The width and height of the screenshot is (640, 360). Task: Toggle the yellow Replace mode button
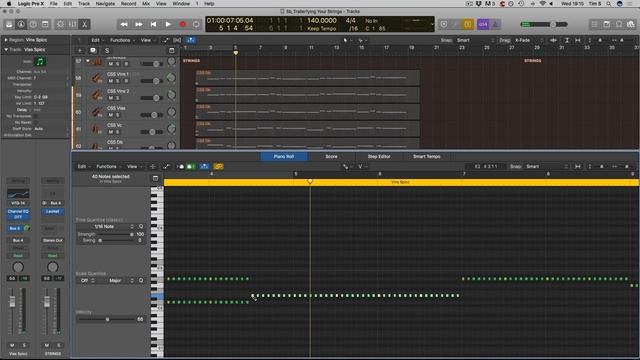tap(468, 24)
